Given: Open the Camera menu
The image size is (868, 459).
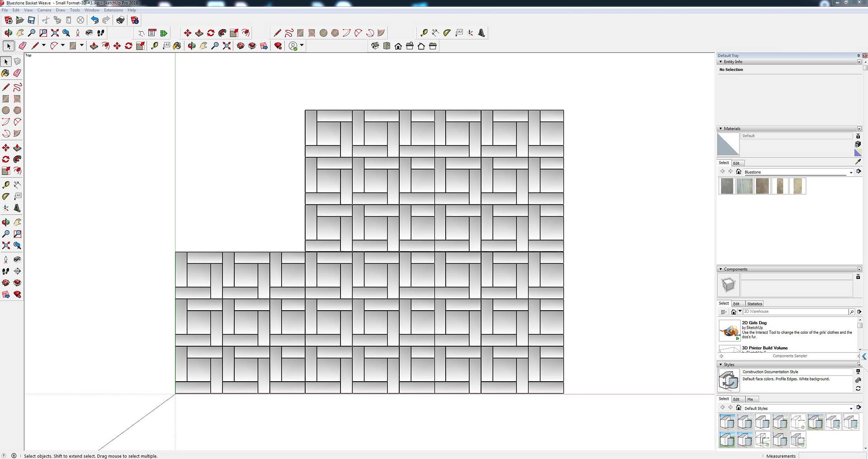Looking at the screenshot, I should click(44, 10).
